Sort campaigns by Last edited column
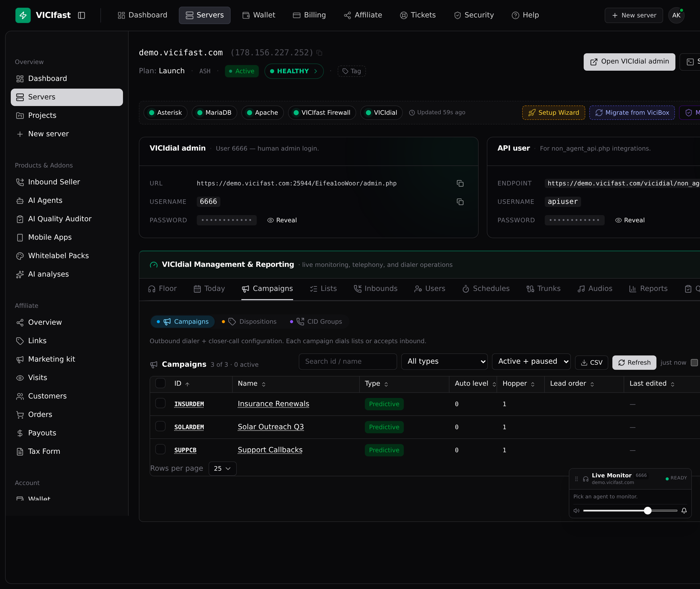700x589 pixels. pos(652,384)
